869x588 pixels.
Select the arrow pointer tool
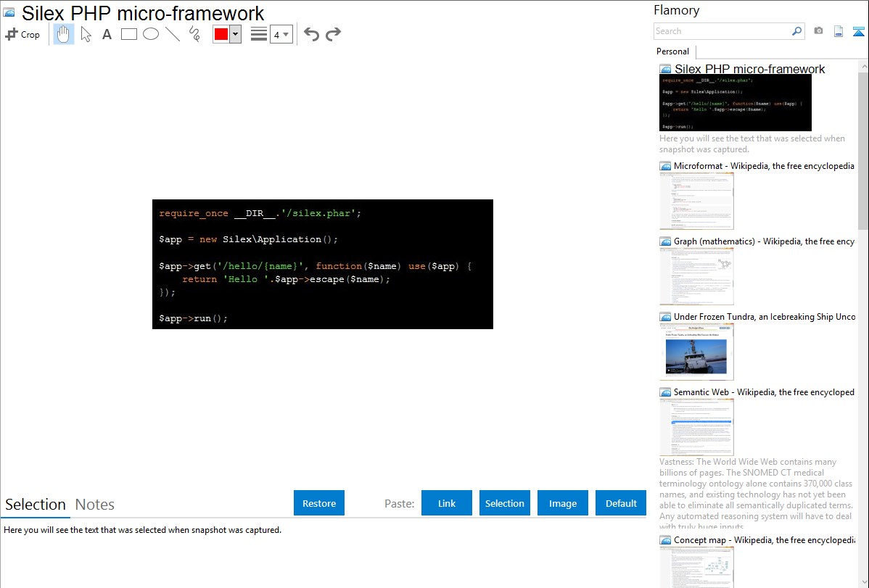(x=86, y=34)
